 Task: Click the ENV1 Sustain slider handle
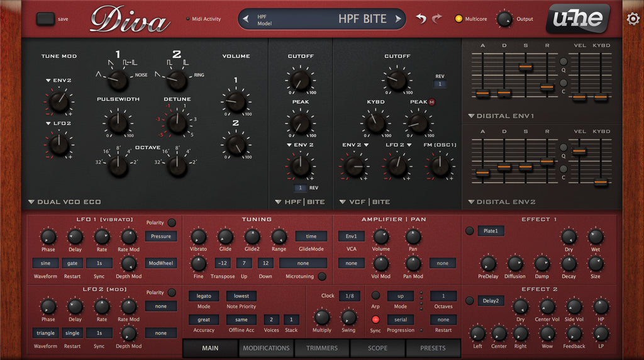coord(525,66)
